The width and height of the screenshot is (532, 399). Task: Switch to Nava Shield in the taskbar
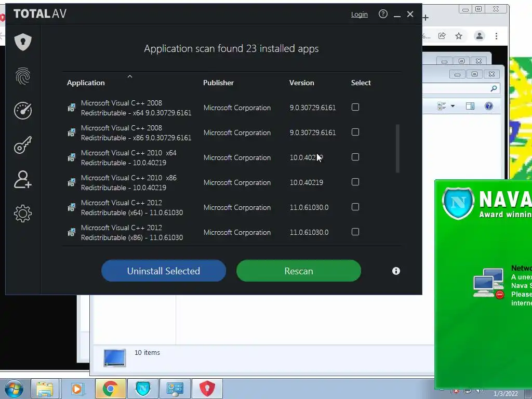[x=143, y=389]
